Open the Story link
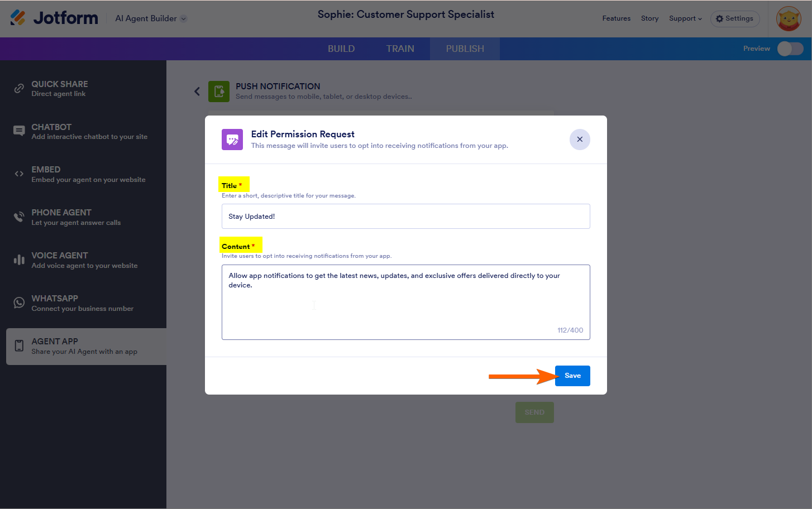 click(649, 18)
